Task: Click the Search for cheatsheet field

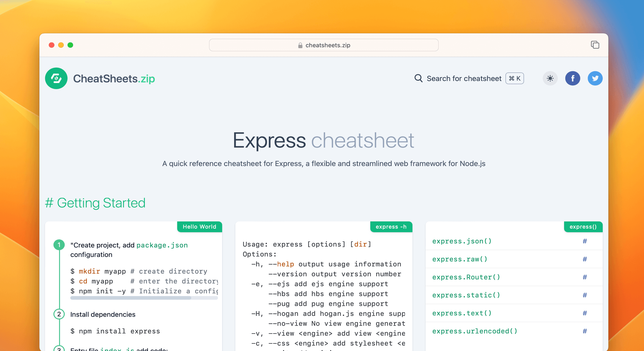Action: click(x=464, y=78)
